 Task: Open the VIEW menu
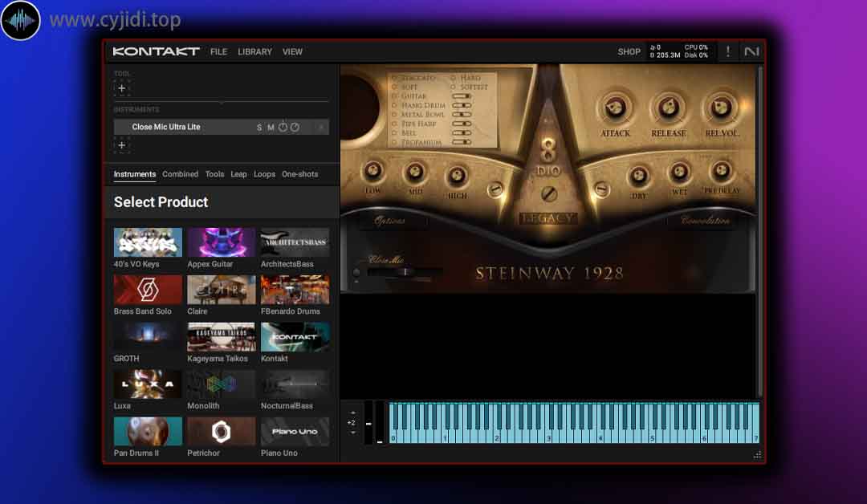(292, 51)
